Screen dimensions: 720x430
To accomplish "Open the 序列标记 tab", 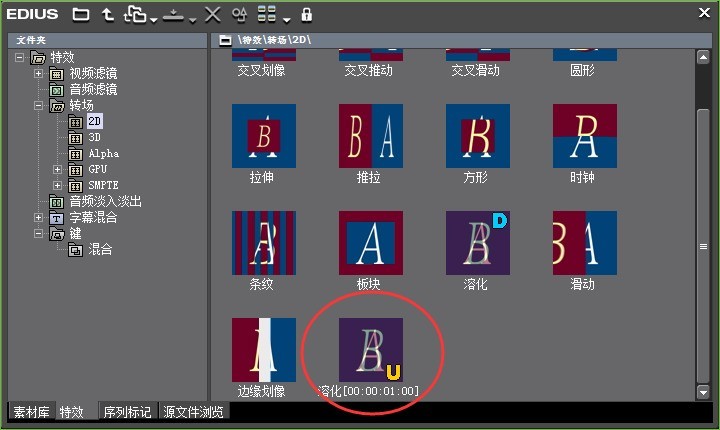I will pos(126,412).
